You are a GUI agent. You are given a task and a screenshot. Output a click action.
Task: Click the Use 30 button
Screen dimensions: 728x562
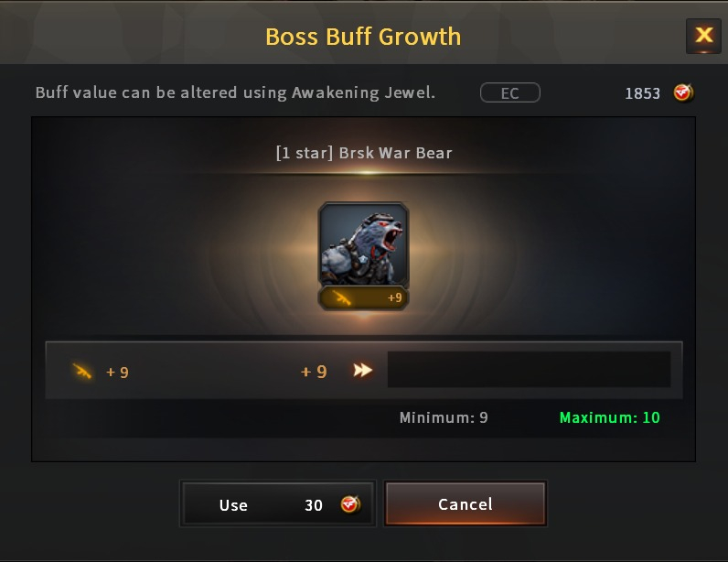278,504
